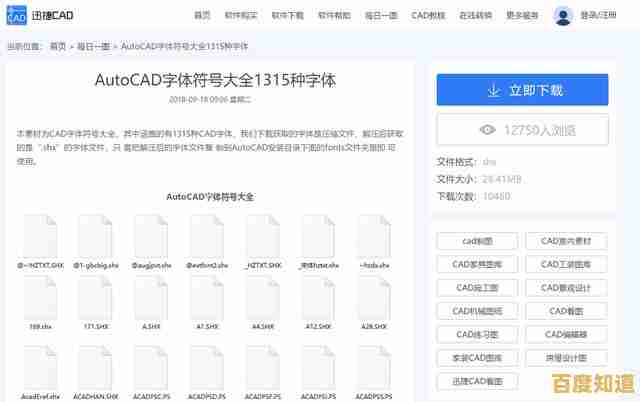Screen dimensions: 640x402
Task: Open the 首页 navigation menu item
Action: click(202, 16)
